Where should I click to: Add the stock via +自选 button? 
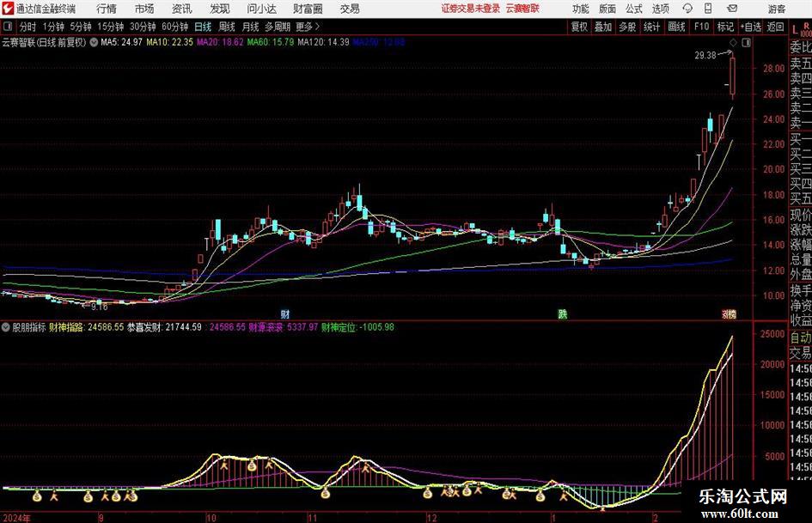750,27
